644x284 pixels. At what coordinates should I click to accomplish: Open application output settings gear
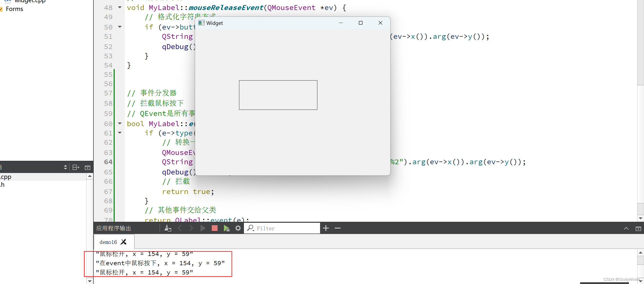pyautogui.click(x=238, y=228)
